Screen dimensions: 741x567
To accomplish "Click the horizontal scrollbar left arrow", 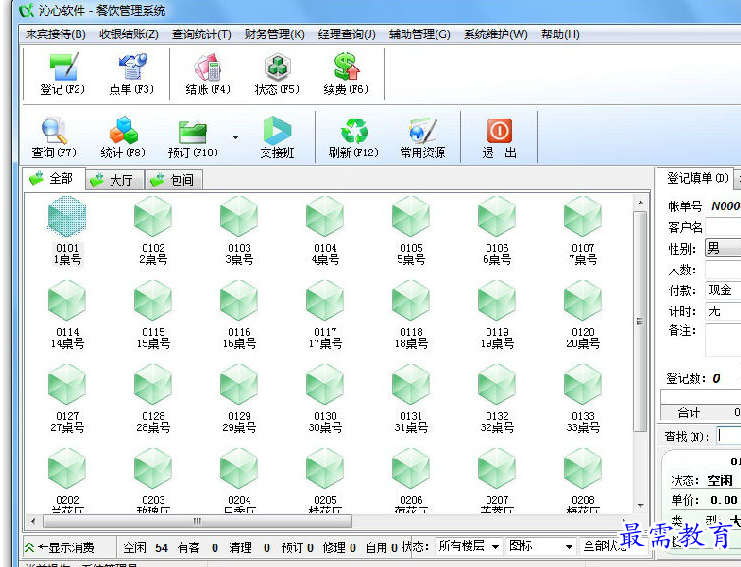I will click(x=33, y=521).
